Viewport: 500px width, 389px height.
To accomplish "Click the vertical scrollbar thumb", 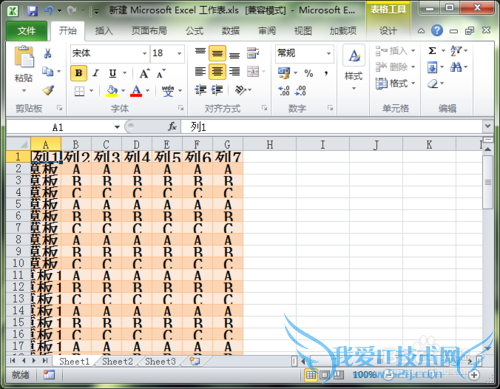I will (x=488, y=182).
